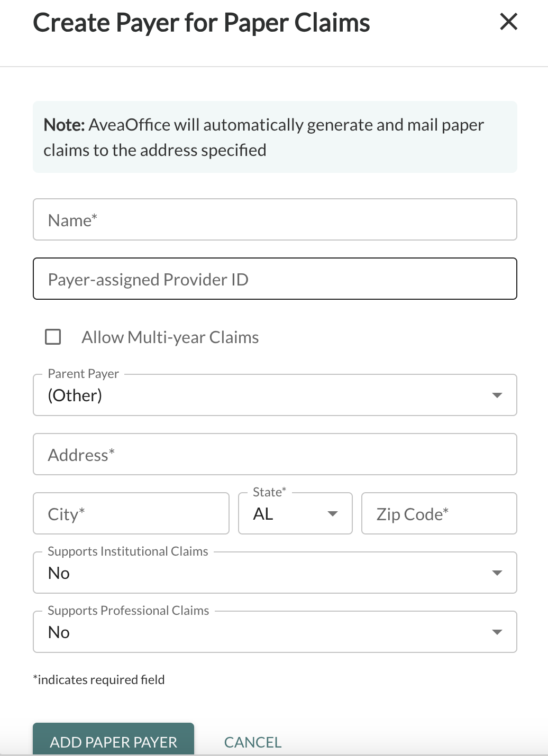Select the Payer-assigned Provider ID field
The height and width of the screenshot is (756, 548).
coord(275,279)
